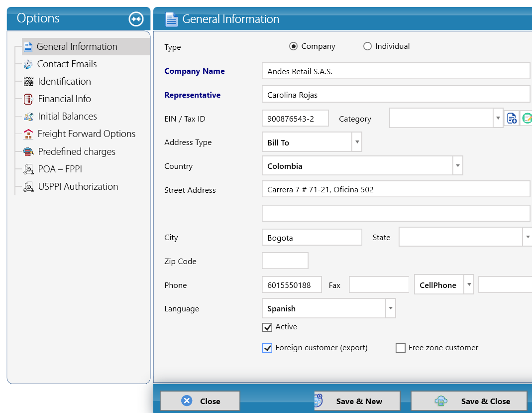Select the Individual type radio button
The image size is (532, 413).
(367, 46)
